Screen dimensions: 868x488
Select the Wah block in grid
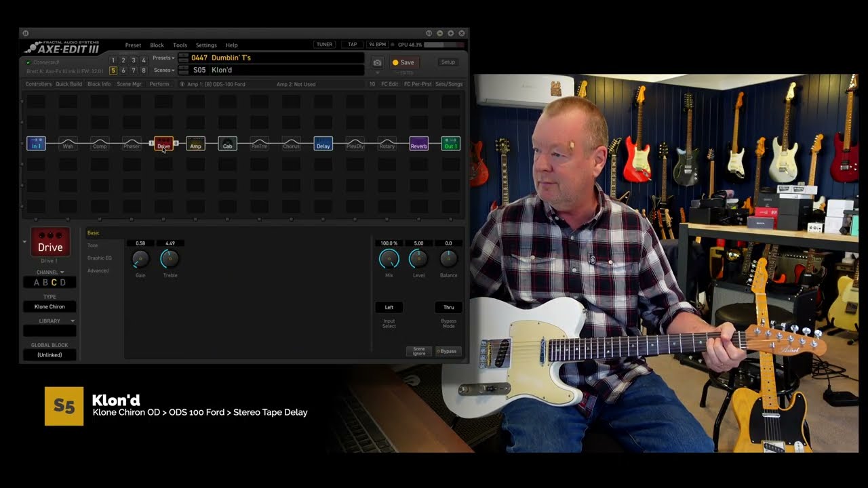click(68, 144)
